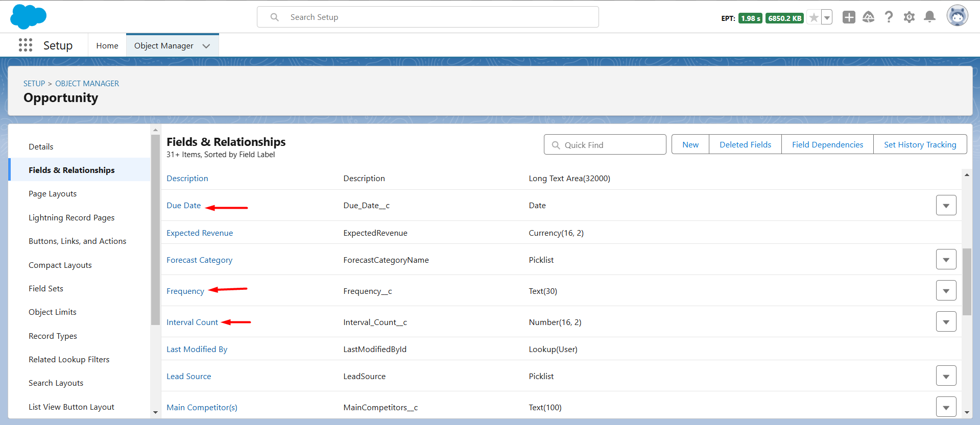This screenshot has width=980, height=425.
Task: Open the notifications bell
Action: click(930, 17)
